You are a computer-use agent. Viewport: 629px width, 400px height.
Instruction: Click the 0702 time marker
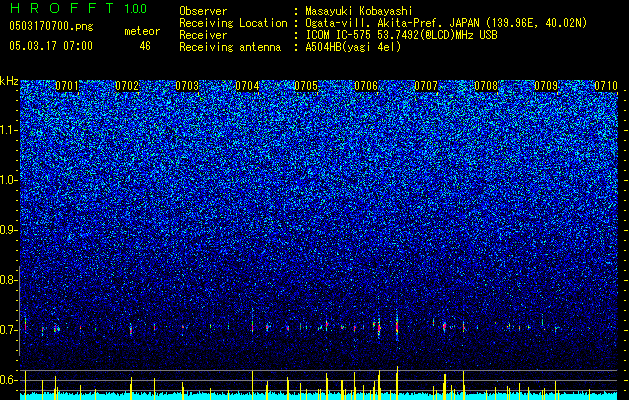point(127,86)
